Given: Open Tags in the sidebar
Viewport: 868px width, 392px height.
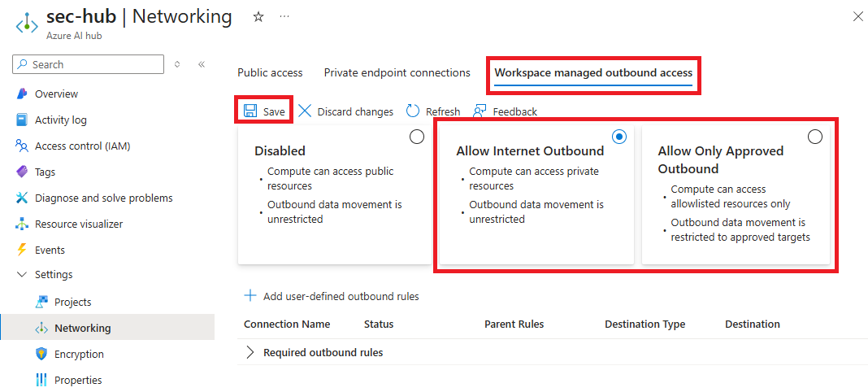Looking at the screenshot, I should click(x=45, y=172).
